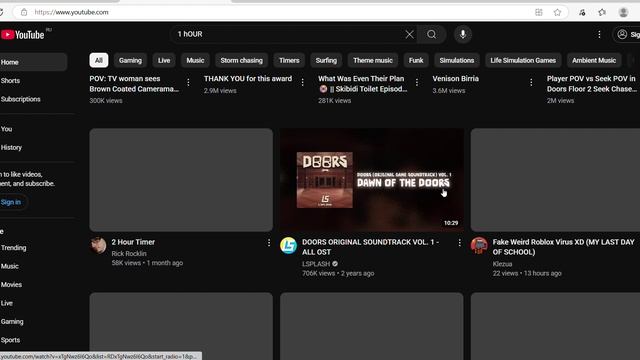This screenshot has height=360, width=640.
Task: Select the Theme music chip
Action: [373, 60]
